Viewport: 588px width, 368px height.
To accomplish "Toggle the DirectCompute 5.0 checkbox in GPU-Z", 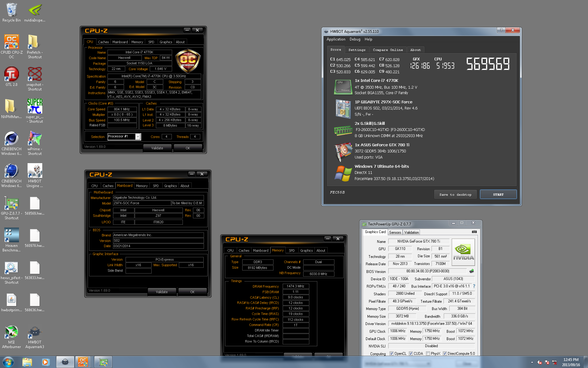I will tap(445, 354).
